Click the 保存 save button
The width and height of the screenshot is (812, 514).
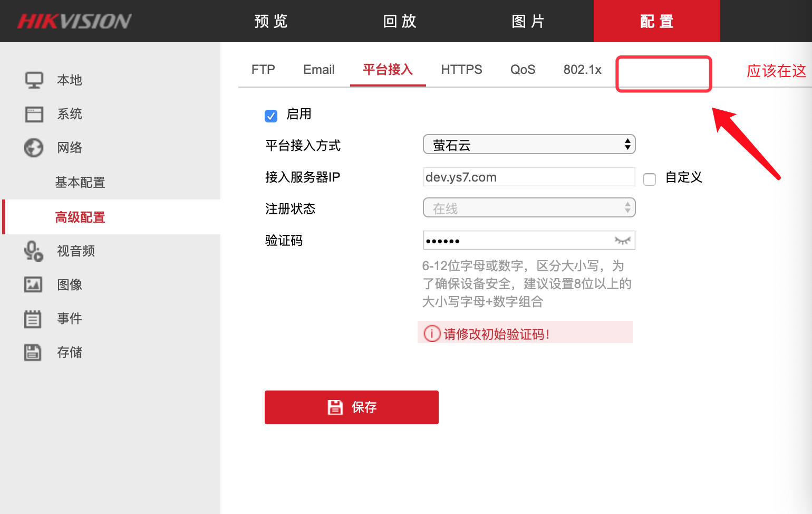[x=351, y=407]
